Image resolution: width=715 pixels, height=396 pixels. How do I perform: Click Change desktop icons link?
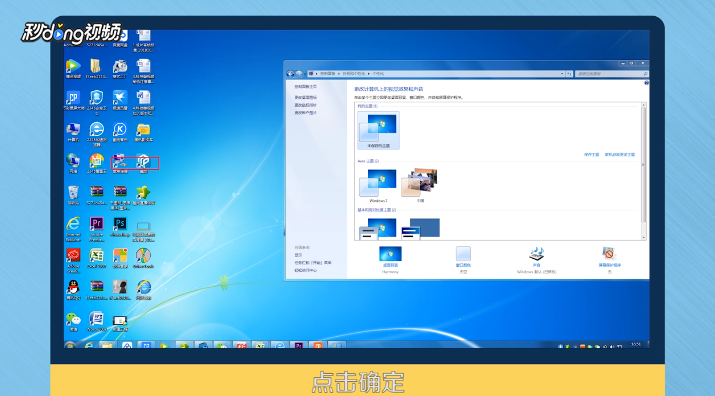point(306,97)
